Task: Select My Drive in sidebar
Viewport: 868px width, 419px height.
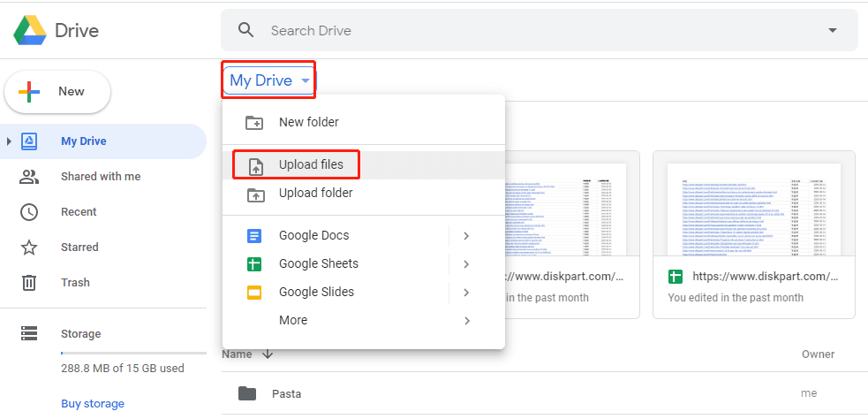Action: 103,141
